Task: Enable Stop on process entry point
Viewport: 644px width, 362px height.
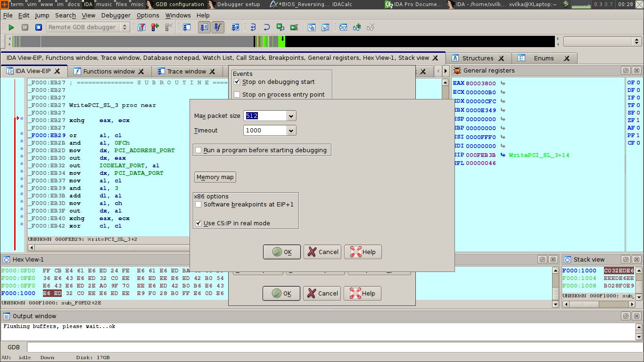Action: point(237,94)
